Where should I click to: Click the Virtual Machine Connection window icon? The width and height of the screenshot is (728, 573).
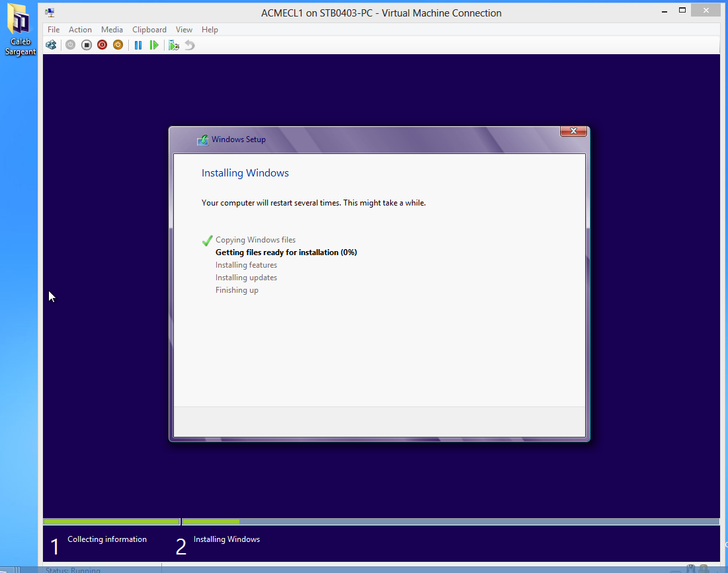[x=50, y=13]
